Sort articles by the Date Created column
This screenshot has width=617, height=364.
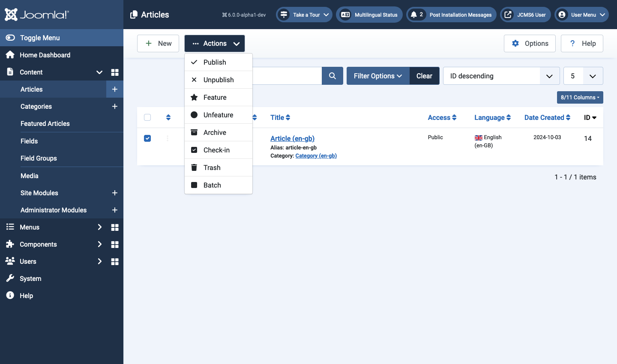544,117
